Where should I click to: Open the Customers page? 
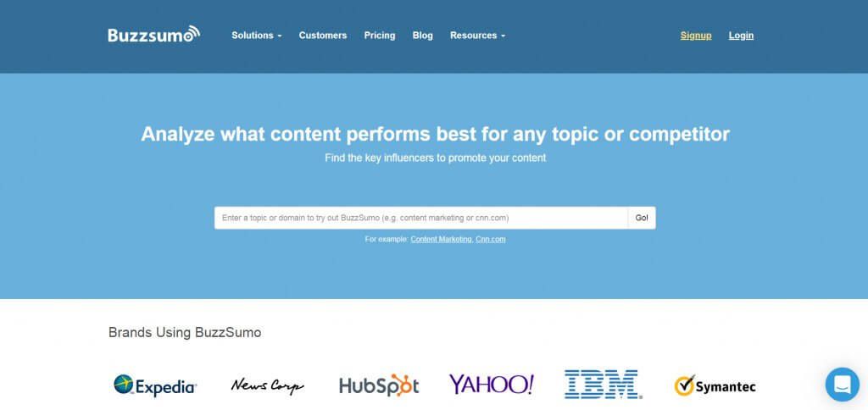(x=323, y=36)
